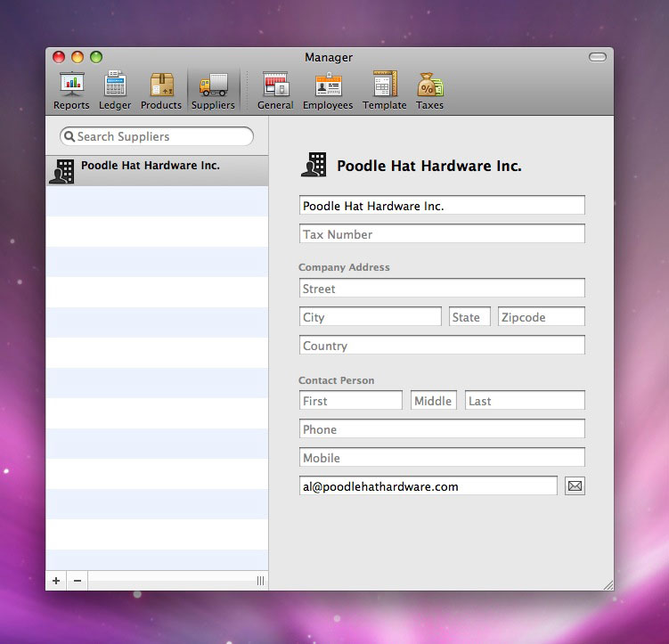Image resolution: width=669 pixels, height=644 pixels.
Task: Click the Zipcode field
Action: pyautogui.click(x=542, y=317)
